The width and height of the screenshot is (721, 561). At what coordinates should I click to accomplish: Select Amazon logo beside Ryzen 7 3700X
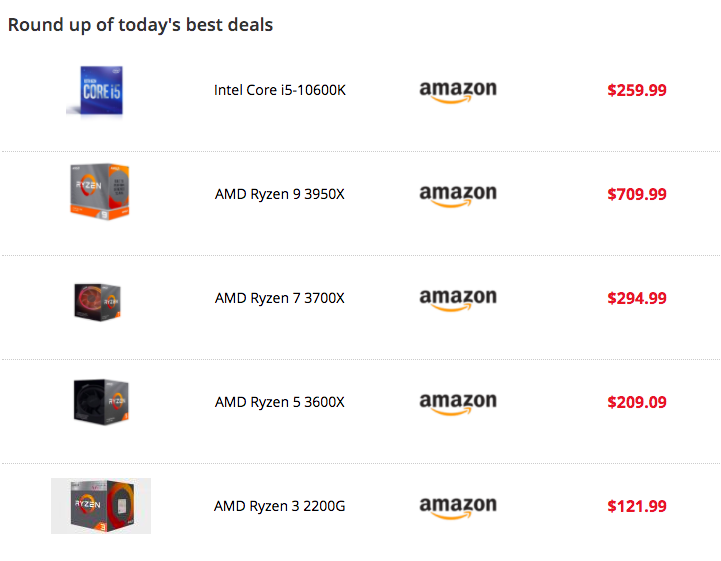pos(458,299)
